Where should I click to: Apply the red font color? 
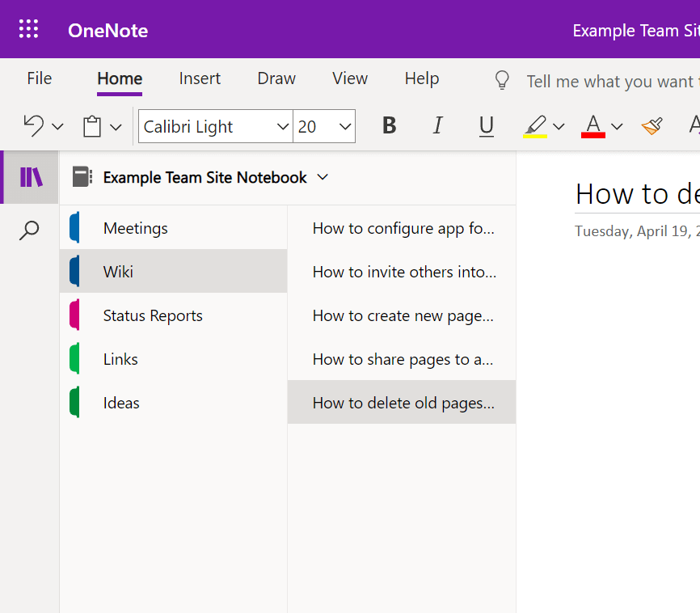pyautogui.click(x=592, y=126)
